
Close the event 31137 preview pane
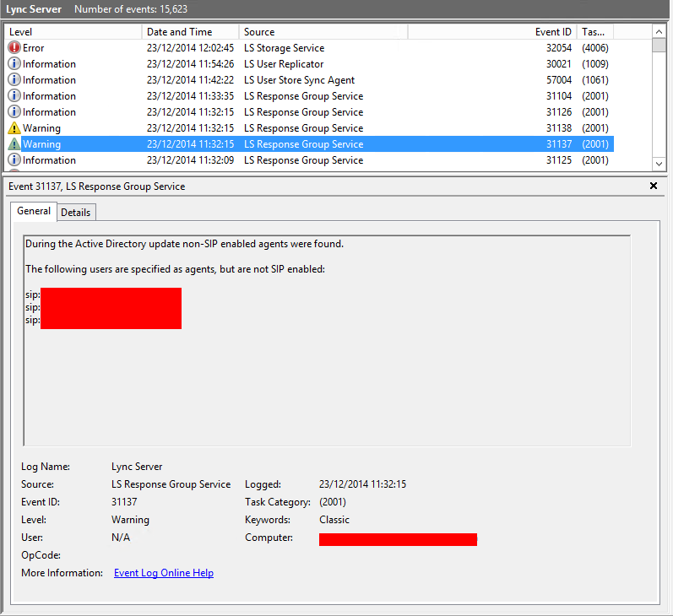pos(654,186)
